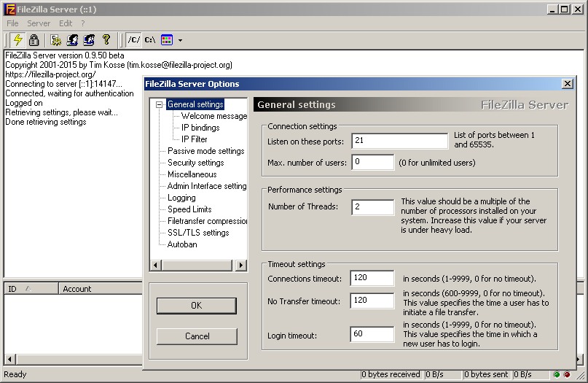Open the File menu
The width and height of the screenshot is (588, 383).
click(x=12, y=23)
